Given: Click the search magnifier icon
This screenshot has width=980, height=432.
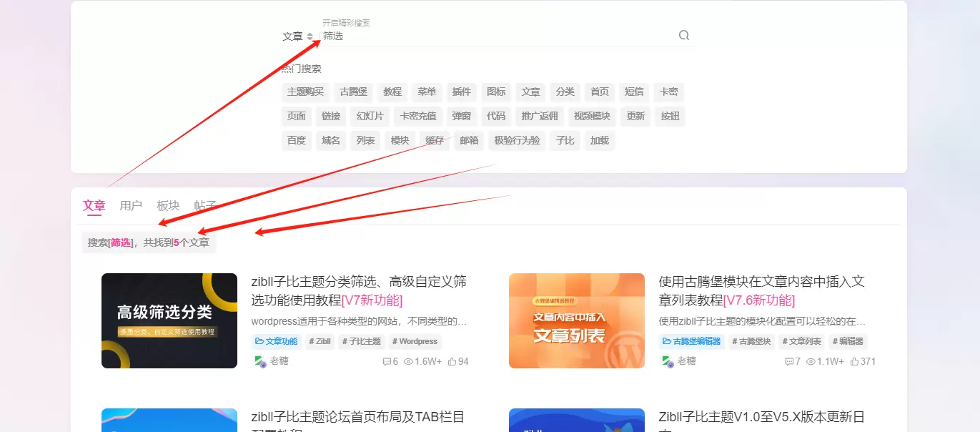Looking at the screenshot, I should click(x=684, y=36).
